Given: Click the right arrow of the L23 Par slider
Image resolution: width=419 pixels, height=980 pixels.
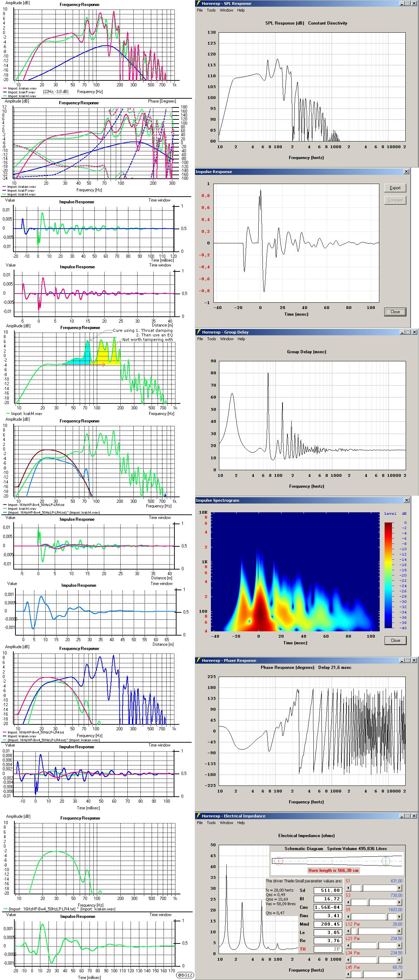Looking at the screenshot, I should point(399,945).
